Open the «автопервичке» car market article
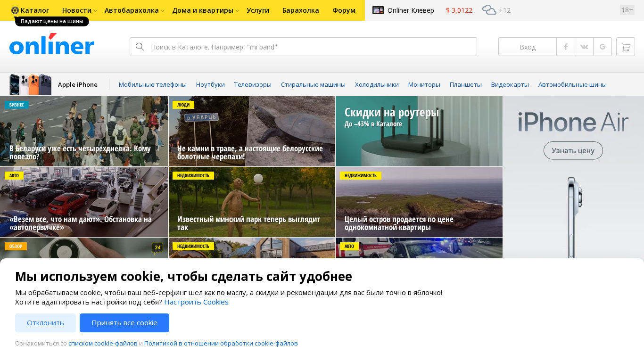This screenshot has height=362, width=644. coord(84,202)
